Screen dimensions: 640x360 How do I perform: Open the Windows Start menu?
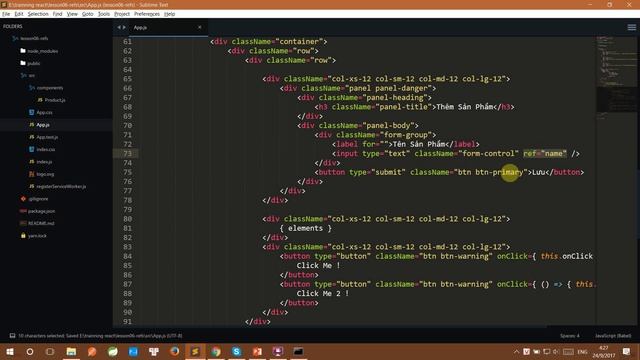pyautogui.click(x=10, y=351)
